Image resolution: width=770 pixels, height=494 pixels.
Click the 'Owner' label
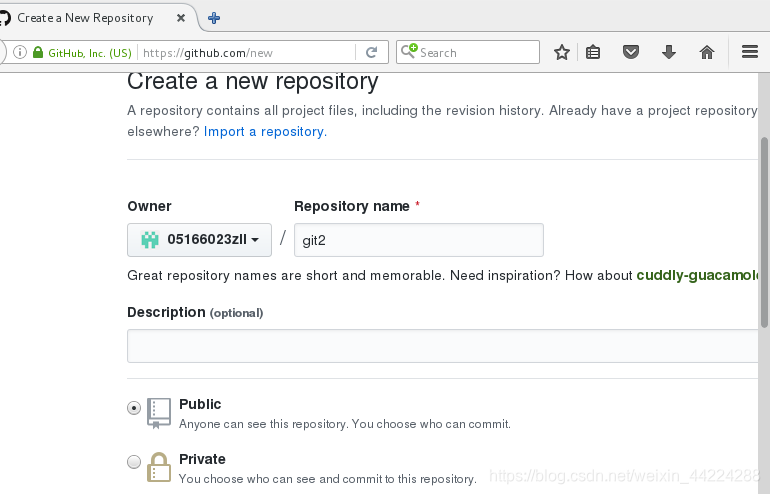[149, 206]
